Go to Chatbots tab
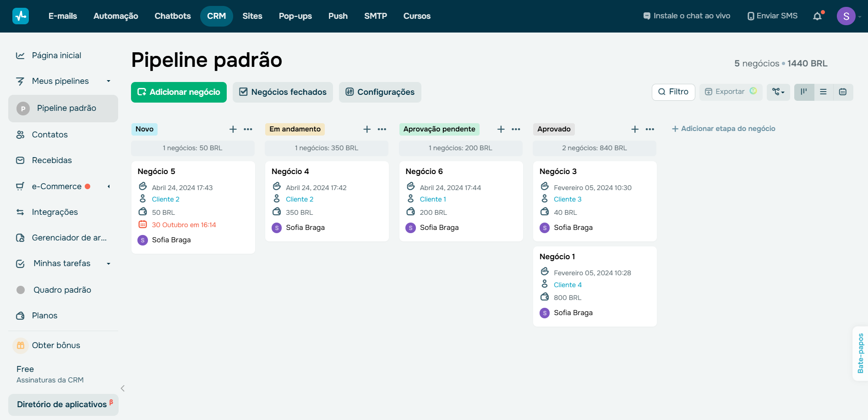Screen dimensions: 868x420 pos(173,16)
